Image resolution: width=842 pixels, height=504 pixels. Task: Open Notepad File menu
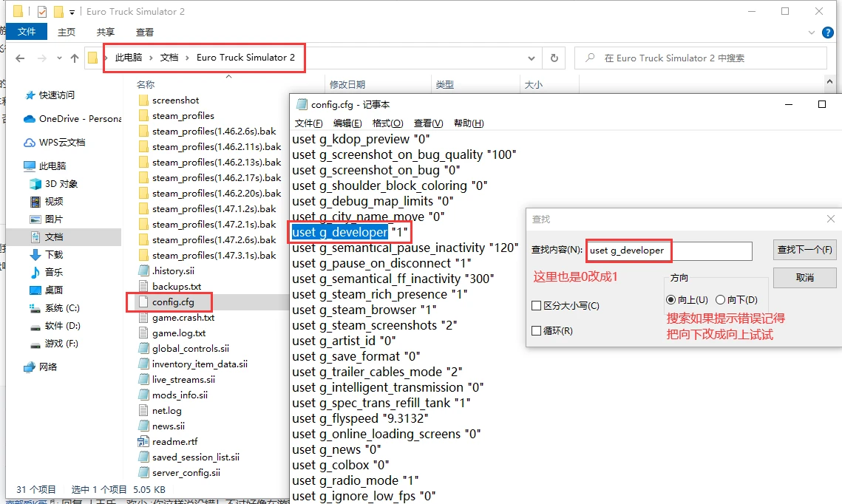coord(309,123)
